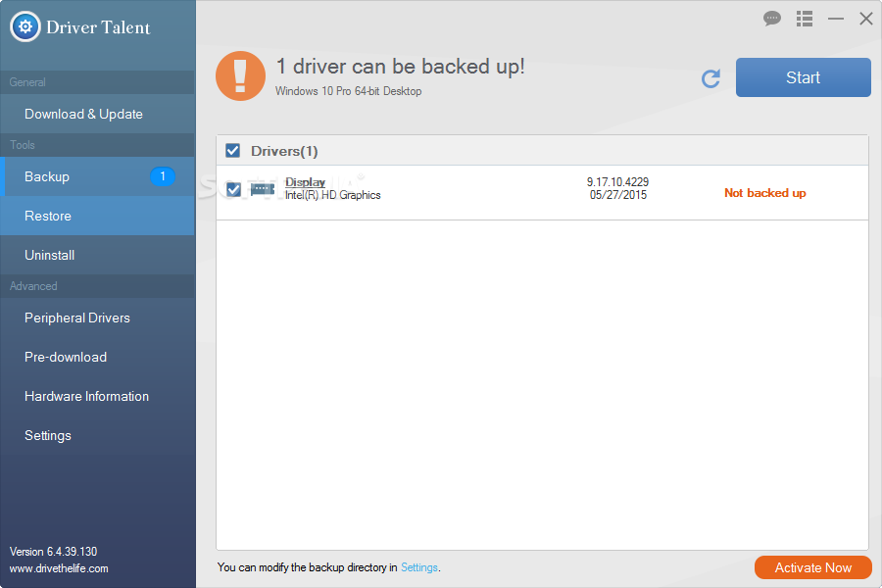The image size is (882, 588).
Task: Open the menu list icon
Action: pos(805,19)
